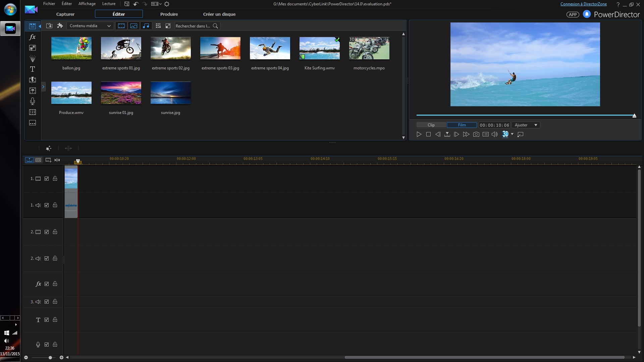
Task: Click the Import media icon
Action: 49,26
